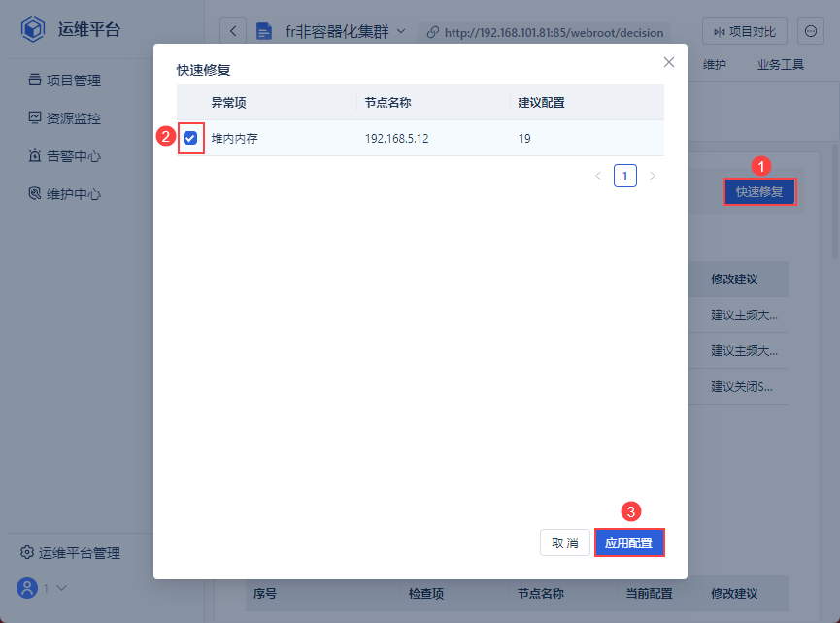Click the gear icon beside 运维平台管理

click(x=27, y=552)
